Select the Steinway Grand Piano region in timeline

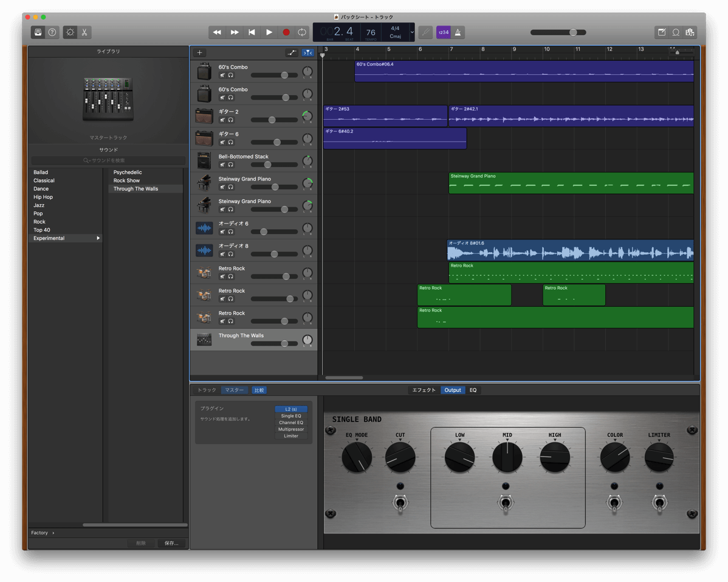(571, 183)
